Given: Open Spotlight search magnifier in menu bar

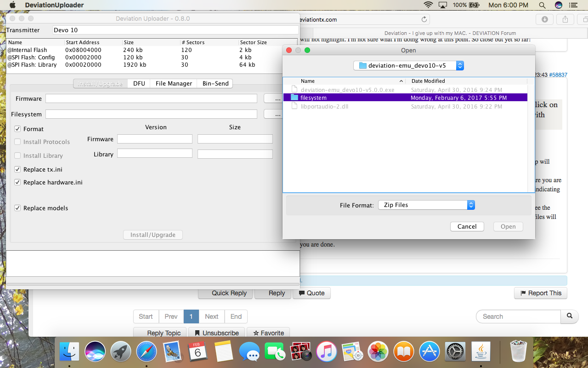Looking at the screenshot, I should point(542,5).
